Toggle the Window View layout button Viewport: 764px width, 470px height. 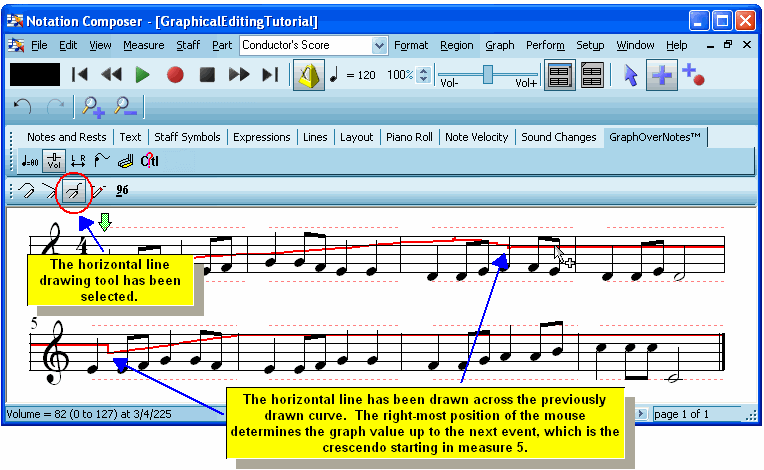591,75
